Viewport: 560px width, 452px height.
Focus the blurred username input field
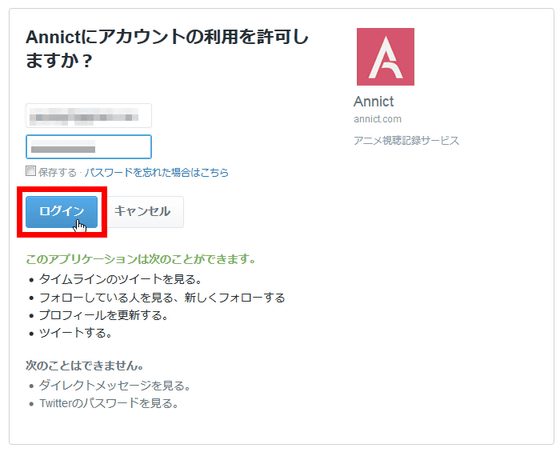tap(89, 116)
